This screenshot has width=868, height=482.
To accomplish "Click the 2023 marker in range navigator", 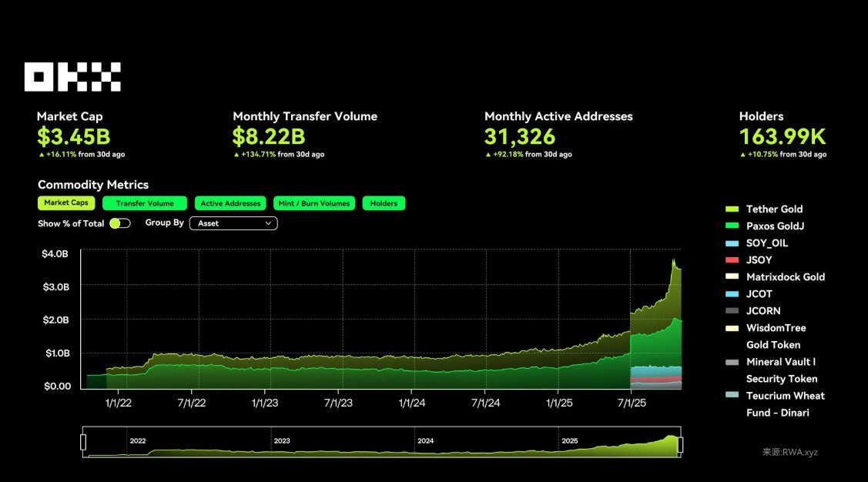I will [x=282, y=441].
